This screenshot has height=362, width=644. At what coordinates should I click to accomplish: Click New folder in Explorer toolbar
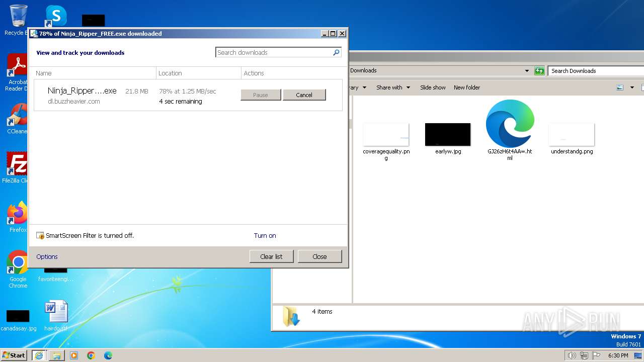click(467, 87)
